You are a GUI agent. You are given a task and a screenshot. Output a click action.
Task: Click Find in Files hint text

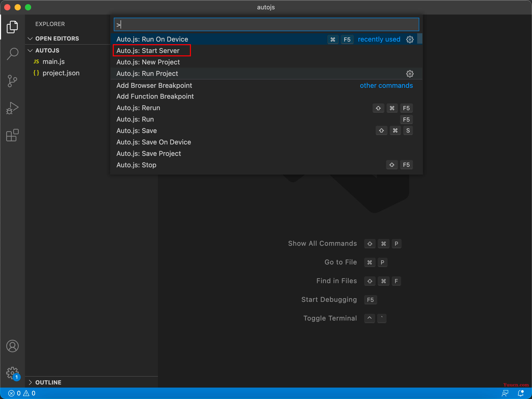point(336,281)
